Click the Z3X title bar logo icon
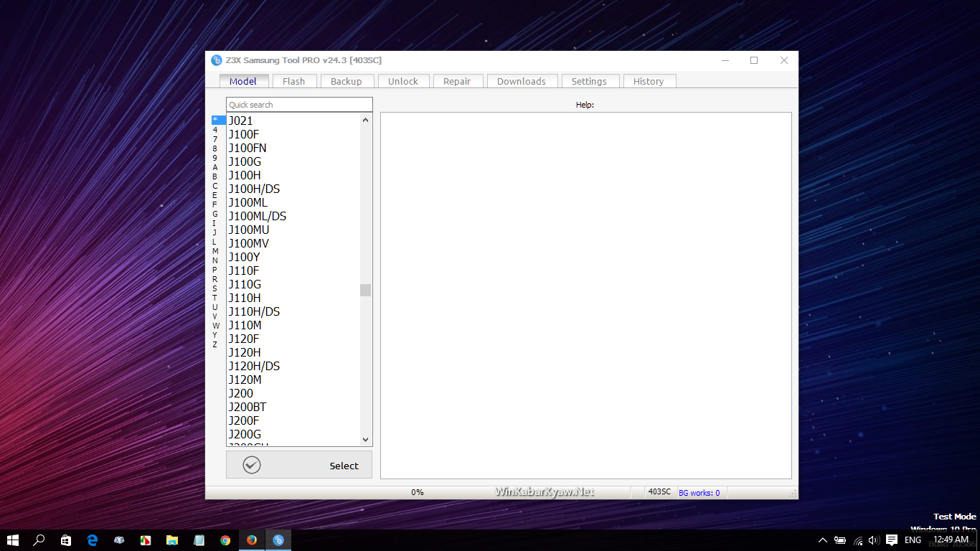Viewport: 980px width, 551px height. 216,60
